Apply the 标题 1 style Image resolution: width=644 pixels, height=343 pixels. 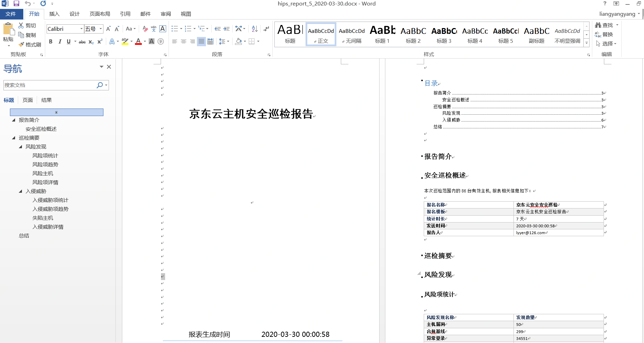383,34
